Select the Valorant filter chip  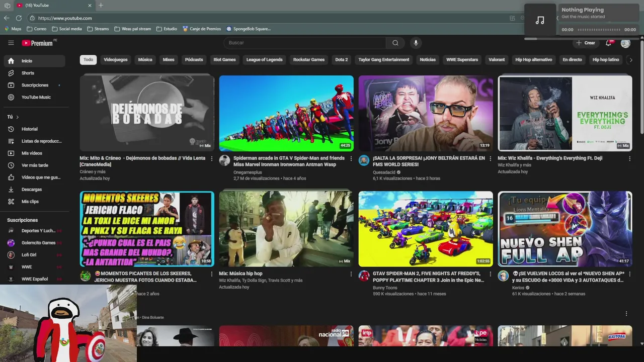tap(497, 60)
